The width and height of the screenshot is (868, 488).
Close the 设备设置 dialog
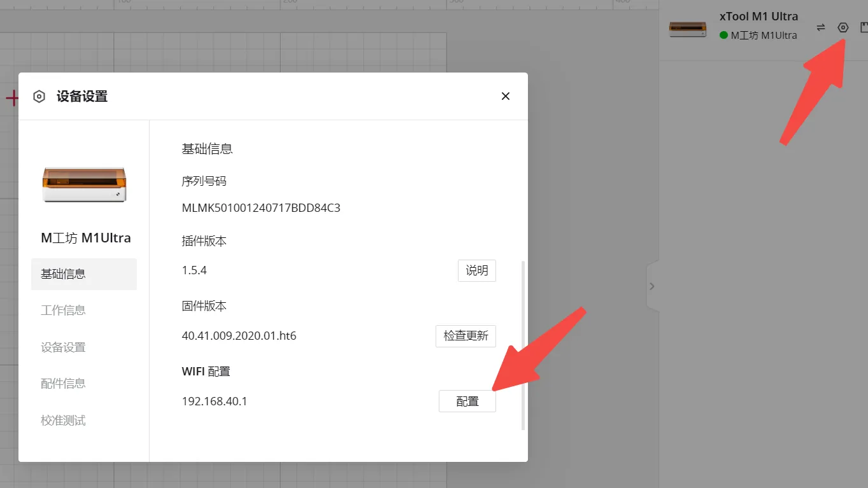click(506, 96)
